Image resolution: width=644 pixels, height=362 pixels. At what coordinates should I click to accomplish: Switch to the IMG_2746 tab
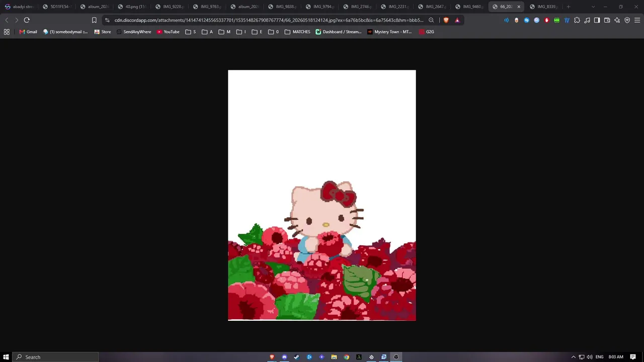coord(357,7)
